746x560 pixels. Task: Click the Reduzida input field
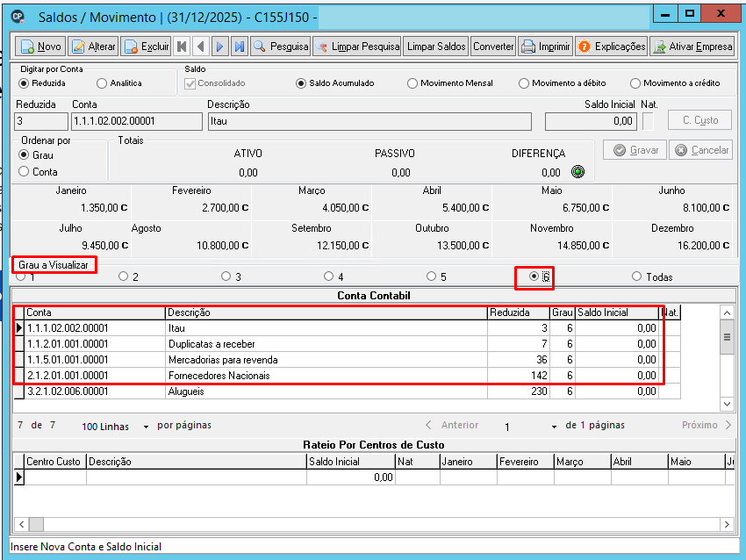[41, 121]
